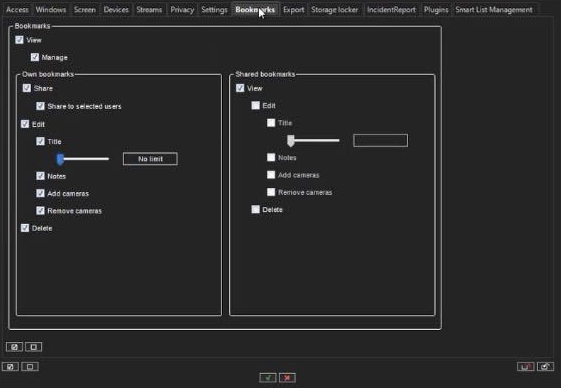
Task: Uncheck Notes in Own bookmarks
Action: (40, 176)
